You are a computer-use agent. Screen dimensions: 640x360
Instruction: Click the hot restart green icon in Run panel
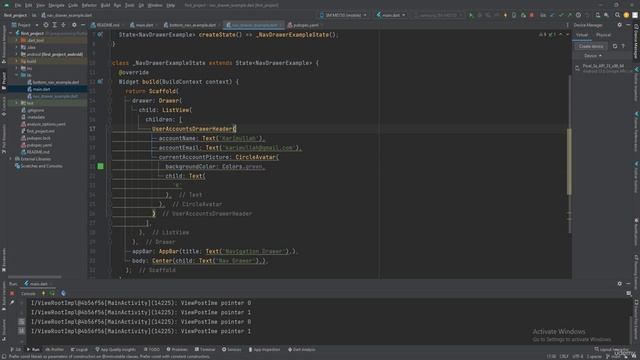(52, 293)
